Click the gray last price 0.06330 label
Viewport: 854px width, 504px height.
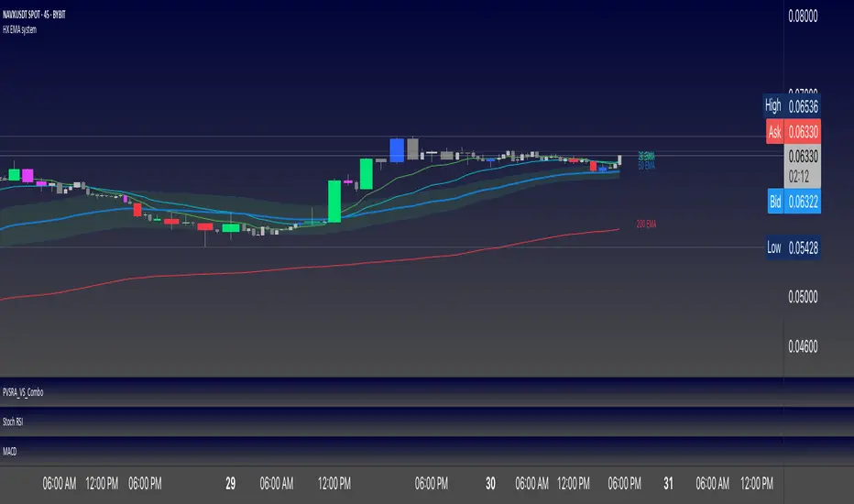click(803, 157)
